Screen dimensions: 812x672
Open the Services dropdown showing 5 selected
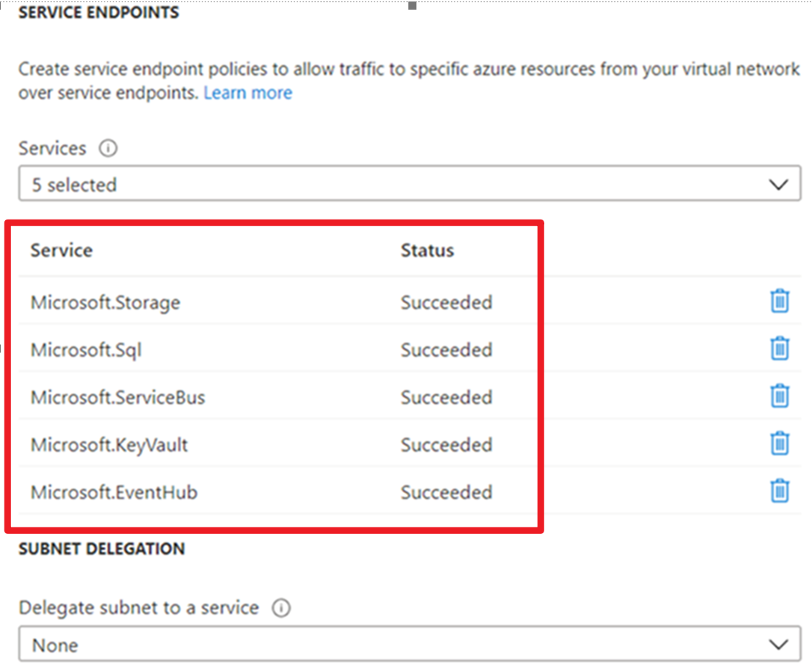409,184
